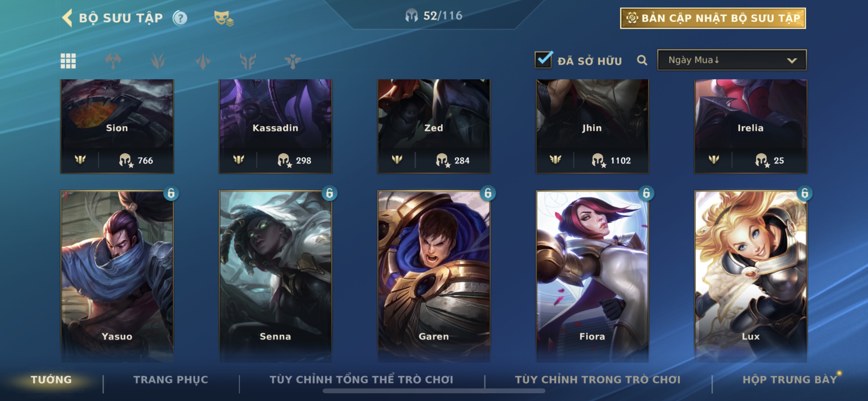Filter by the last role icon in the row
868x401 pixels.
click(x=293, y=61)
